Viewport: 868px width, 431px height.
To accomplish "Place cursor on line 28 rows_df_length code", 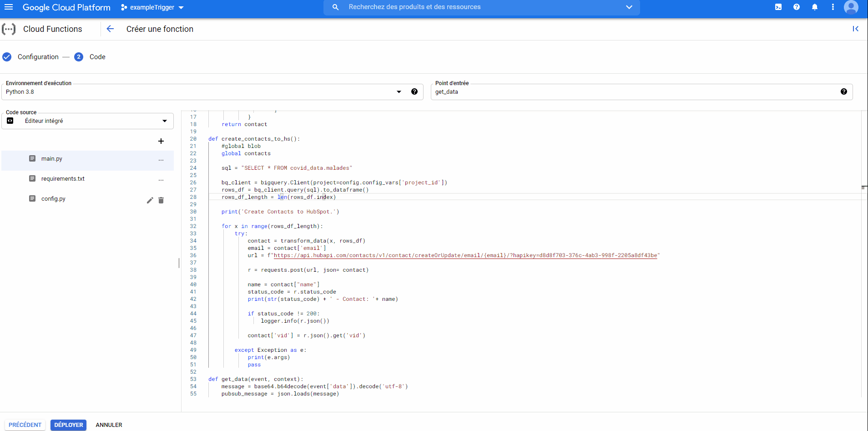I will tap(279, 197).
